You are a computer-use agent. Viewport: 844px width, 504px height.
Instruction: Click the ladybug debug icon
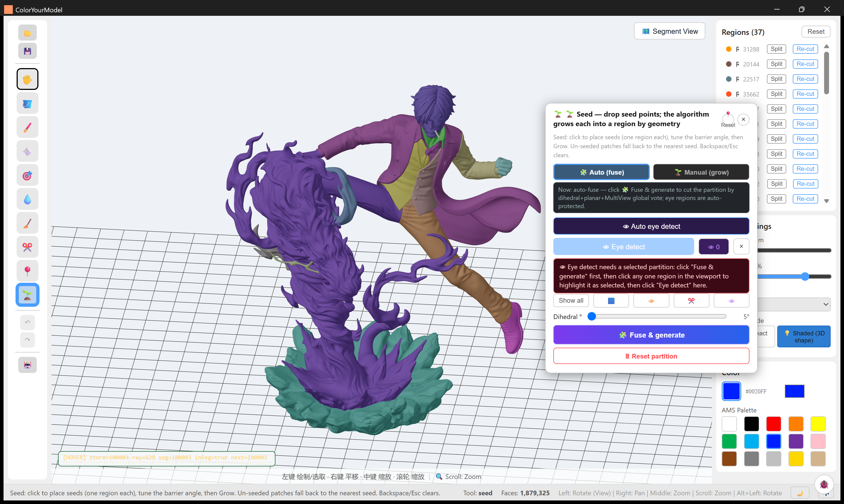click(824, 484)
